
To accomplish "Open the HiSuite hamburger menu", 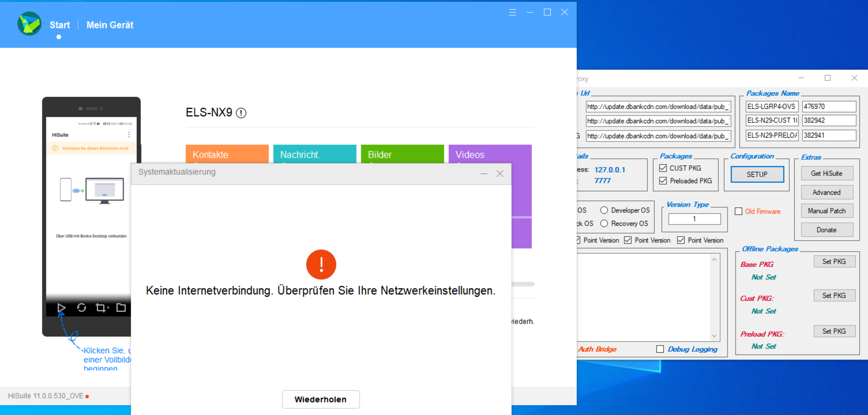I will pyautogui.click(x=513, y=12).
